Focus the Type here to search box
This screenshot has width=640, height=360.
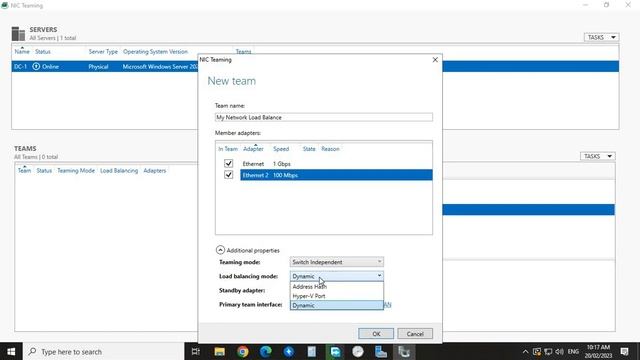(104, 351)
